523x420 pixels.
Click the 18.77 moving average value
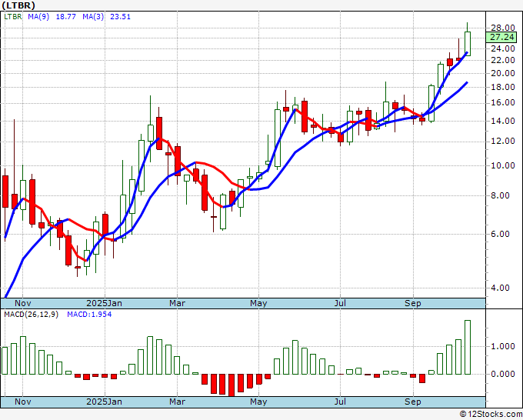coord(65,16)
